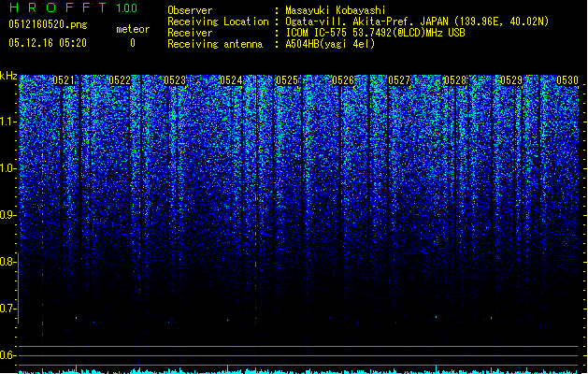
Task: Click the 0523 time marker
Action: pyautogui.click(x=175, y=80)
